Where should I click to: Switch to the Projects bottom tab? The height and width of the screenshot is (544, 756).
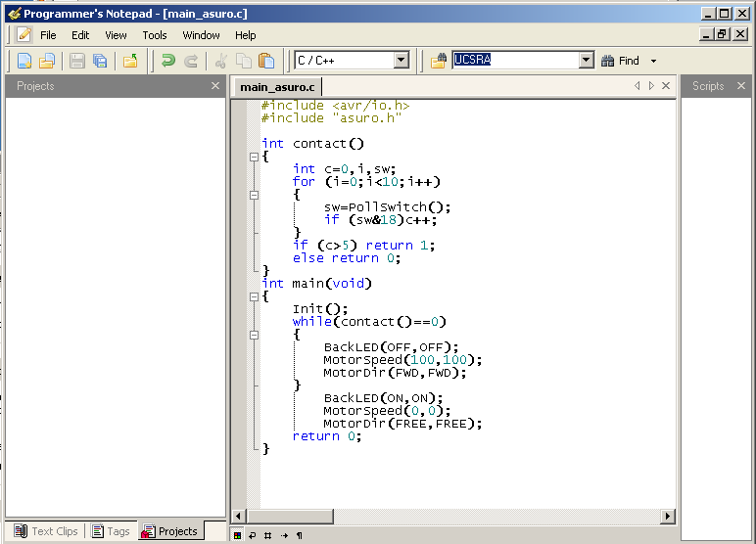point(169,531)
